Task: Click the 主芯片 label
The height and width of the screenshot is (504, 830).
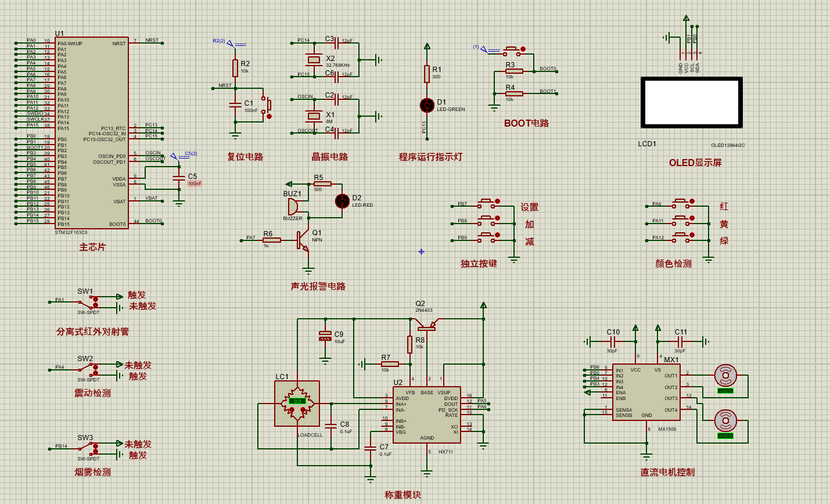Action: tap(92, 247)
